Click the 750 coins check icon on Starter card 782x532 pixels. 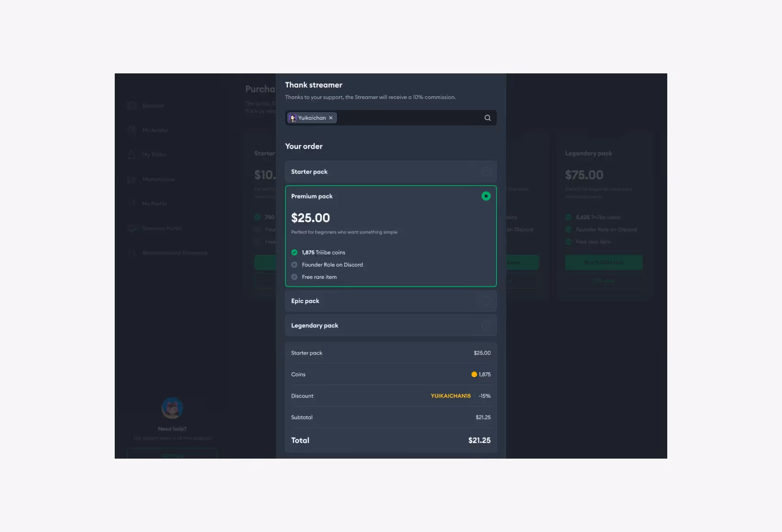pyautogui.click(x=257, y=217)
